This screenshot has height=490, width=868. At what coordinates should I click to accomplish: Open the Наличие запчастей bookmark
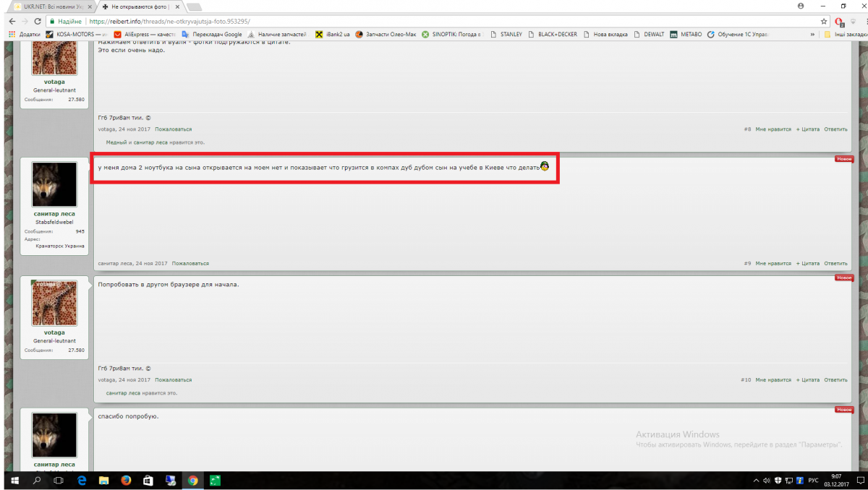(277, 34)
